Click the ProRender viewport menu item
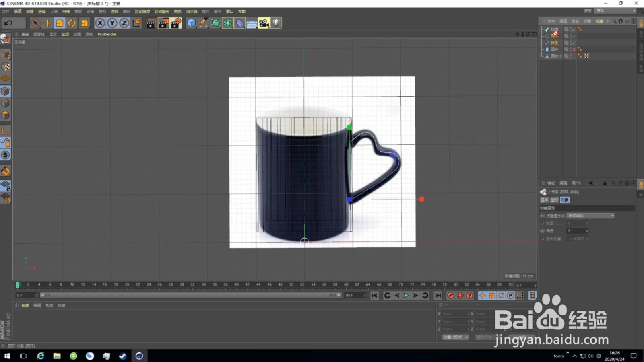 coord(107,34)
